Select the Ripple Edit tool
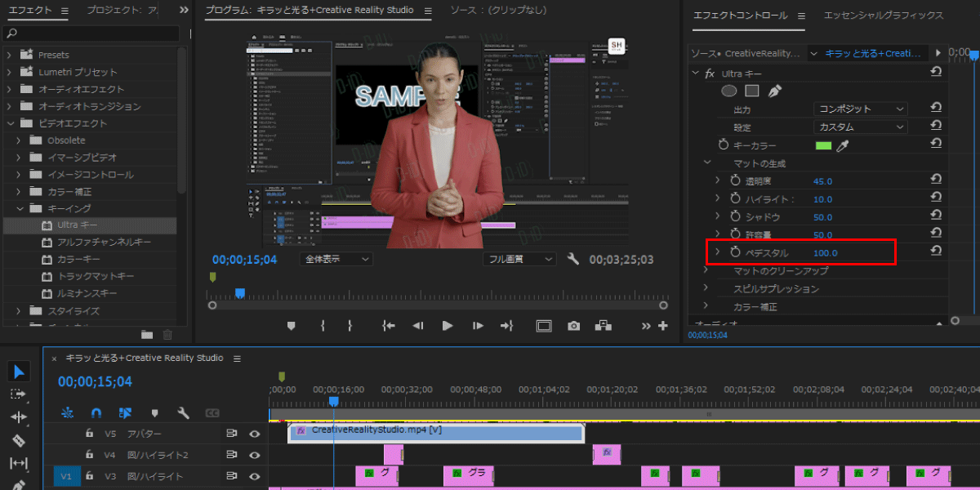980x490 pixels. coord(19,417)
